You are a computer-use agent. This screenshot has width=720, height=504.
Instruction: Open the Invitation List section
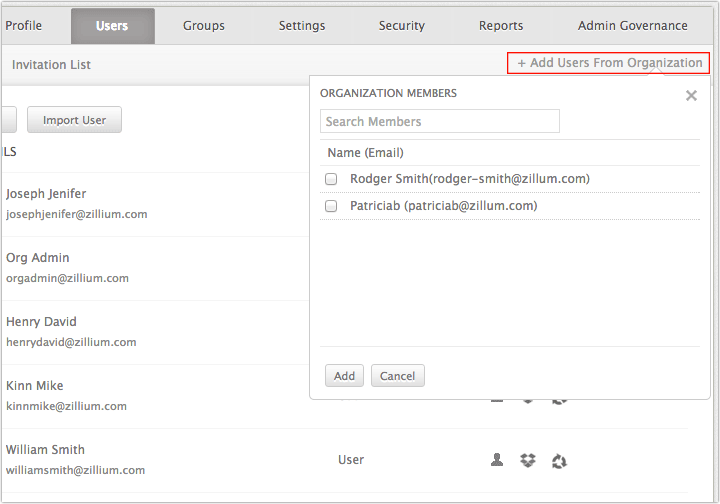point(51,65)
